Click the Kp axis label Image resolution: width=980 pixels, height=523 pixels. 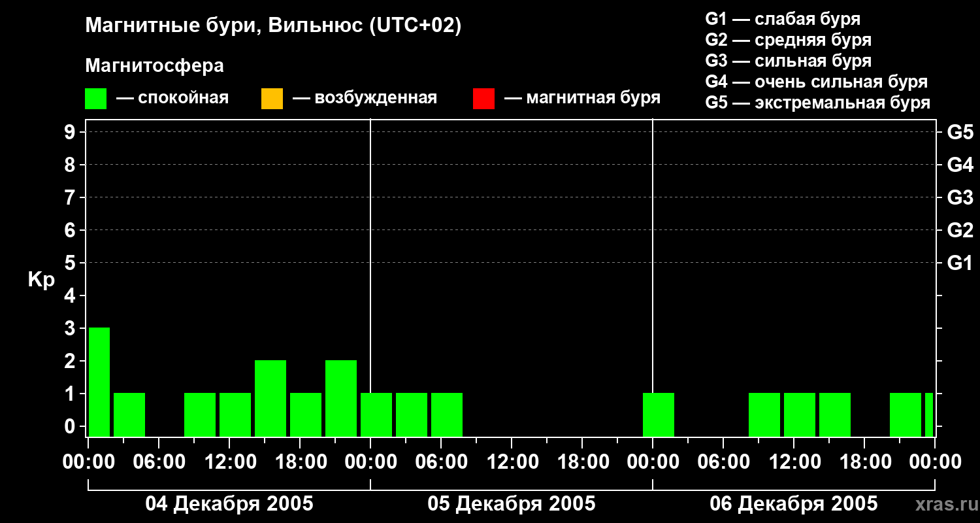[x=41, y=279]
